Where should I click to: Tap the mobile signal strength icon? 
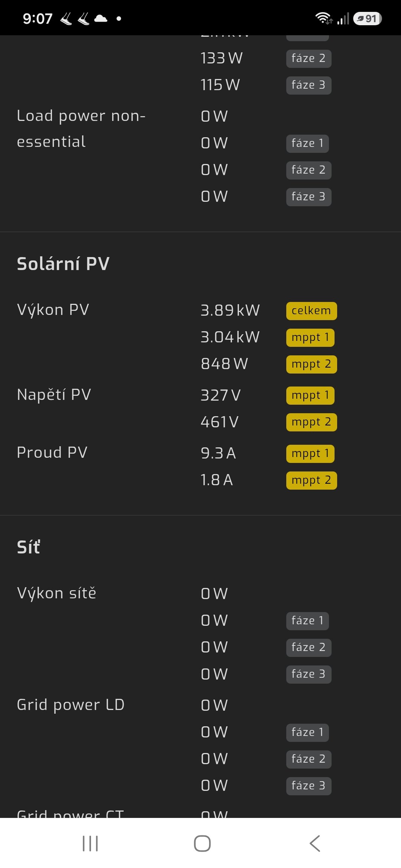343,19
